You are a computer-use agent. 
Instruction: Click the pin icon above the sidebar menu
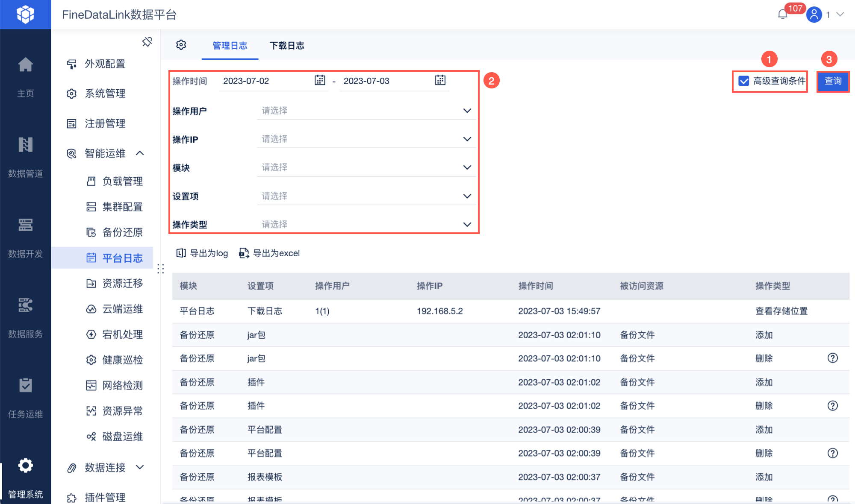coord(147,41)
